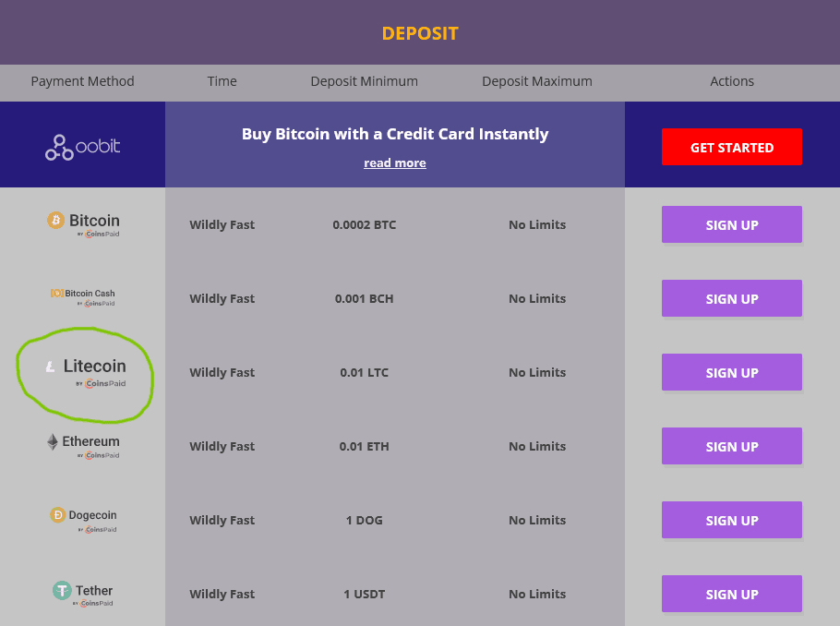Click the DEPOSIT title
The width and height of the screenshot is (840, 626).
tap(420, 33)
